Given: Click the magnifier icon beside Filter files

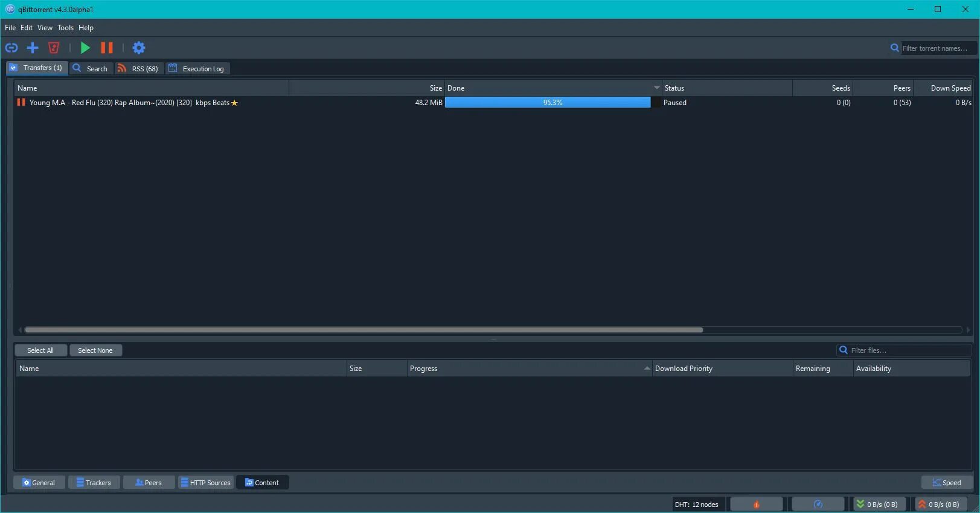Looking at the screenshot, I should coord(844,350).
